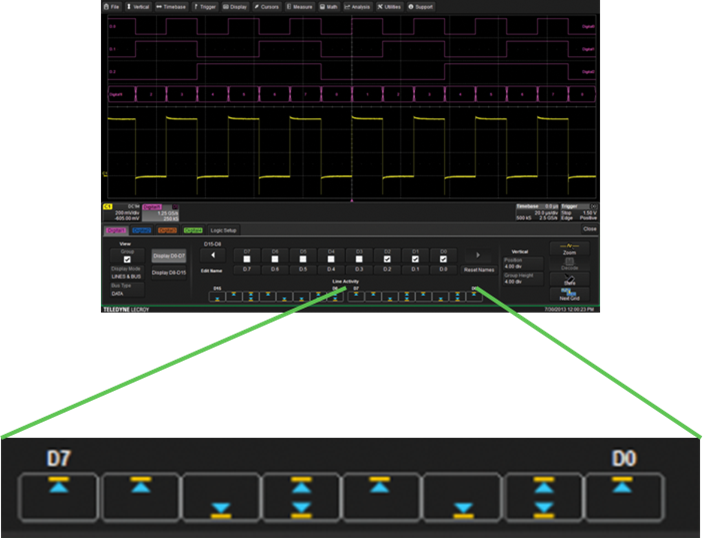Edit the D.2 line name

tap(387, 269)
